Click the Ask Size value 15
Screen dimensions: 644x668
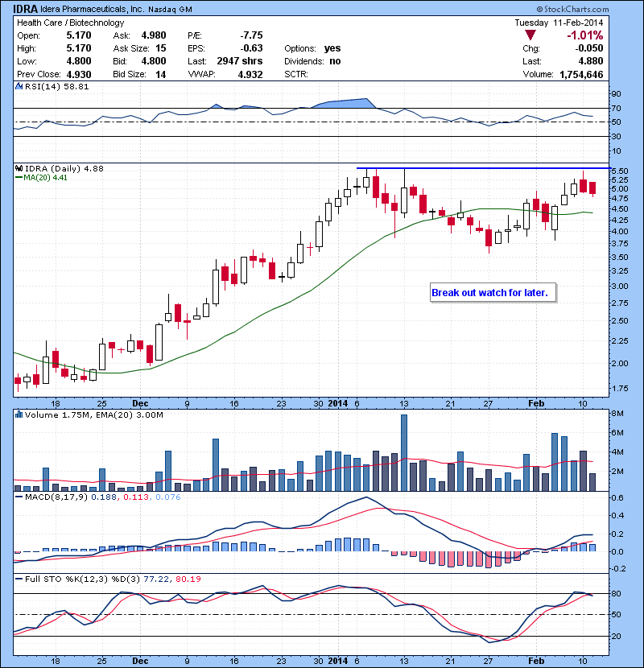[161, 48]
